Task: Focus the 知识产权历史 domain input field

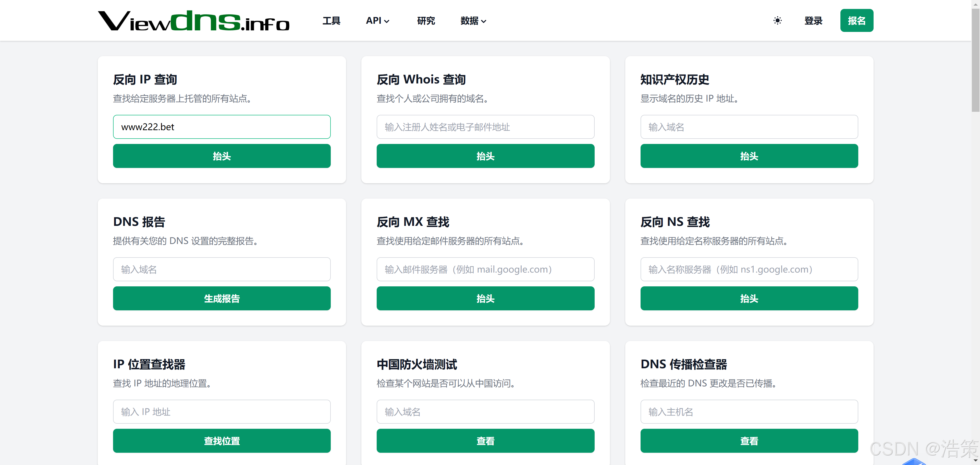Action: [749, 127]
